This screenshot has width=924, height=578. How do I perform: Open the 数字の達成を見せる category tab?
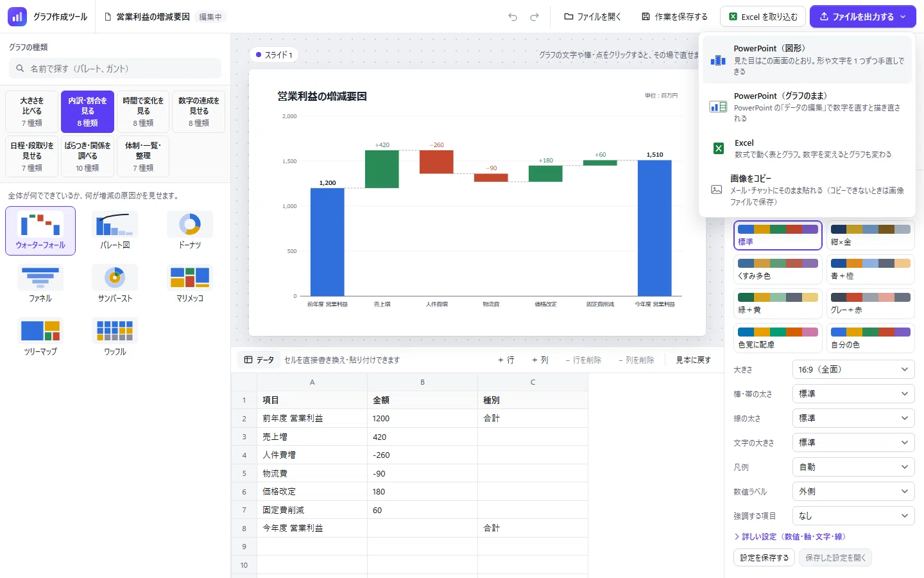pyautogui.click(x=199, y=112)
